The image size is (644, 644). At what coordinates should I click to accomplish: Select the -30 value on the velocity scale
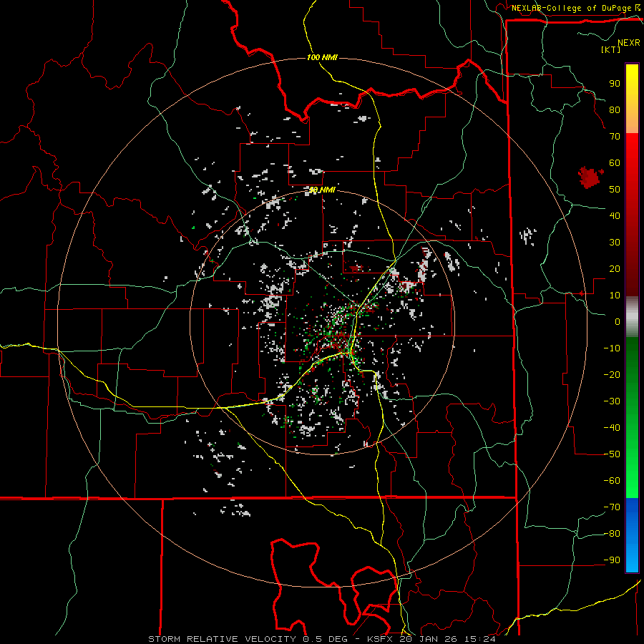click(x=612, y=401)
